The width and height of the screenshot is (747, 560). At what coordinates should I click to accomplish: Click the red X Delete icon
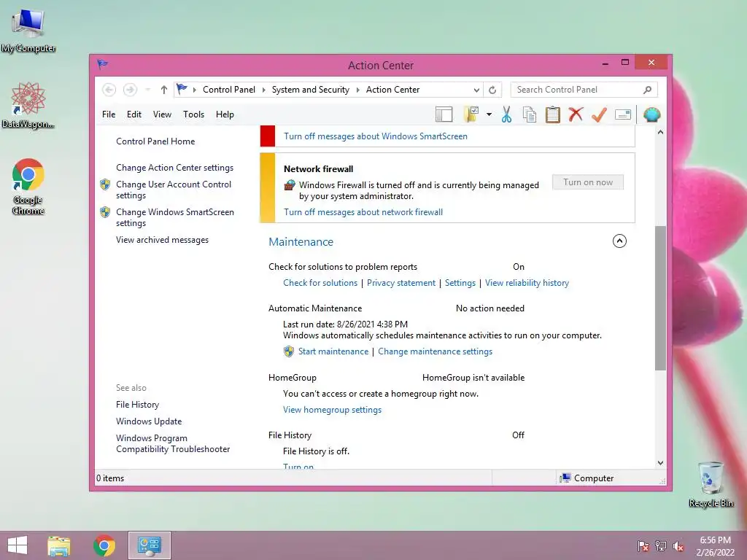(576, 114)
